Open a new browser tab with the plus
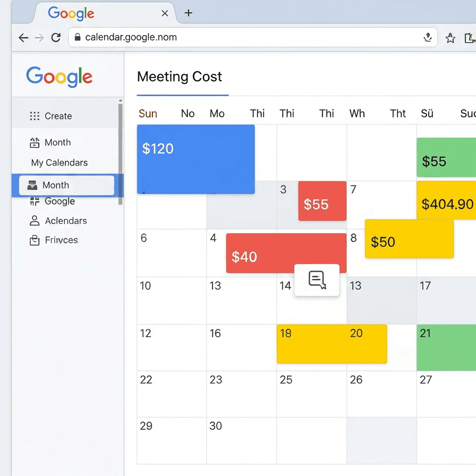476x476 pixels. click(x=188, y=13)
